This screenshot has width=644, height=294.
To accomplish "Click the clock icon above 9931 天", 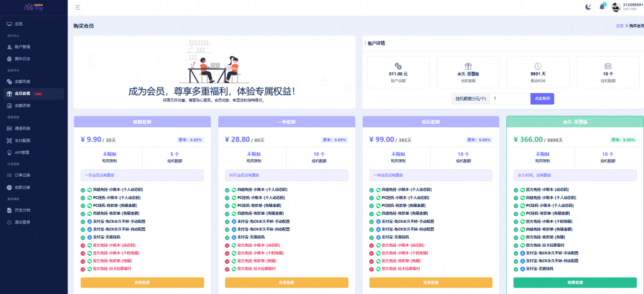I will pos(538,66).
